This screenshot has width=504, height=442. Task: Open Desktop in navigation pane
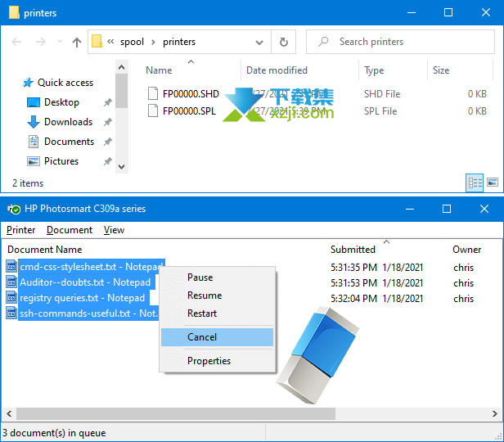[x=61, y=102]
